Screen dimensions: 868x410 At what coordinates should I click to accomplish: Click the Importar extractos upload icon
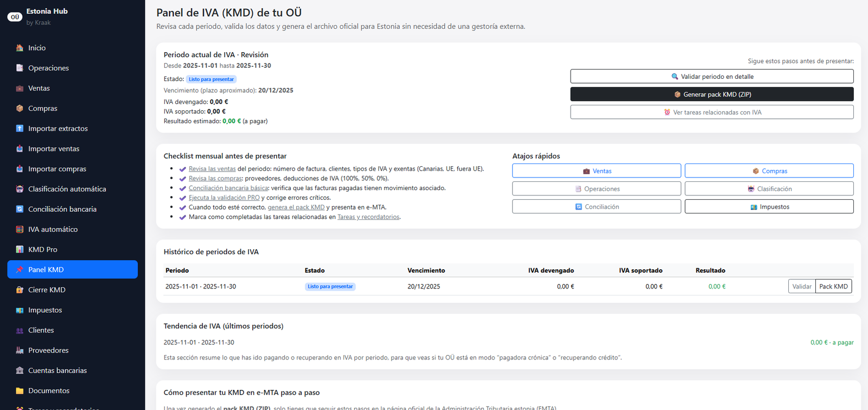point(20,129)
